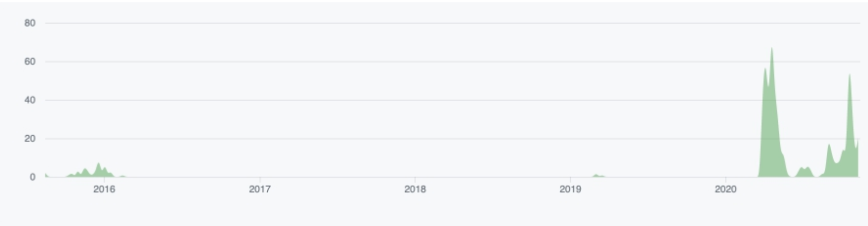Click the 2020 x-axis label
This screenshot has height=226, width=868.
click(x=726, y=189)
